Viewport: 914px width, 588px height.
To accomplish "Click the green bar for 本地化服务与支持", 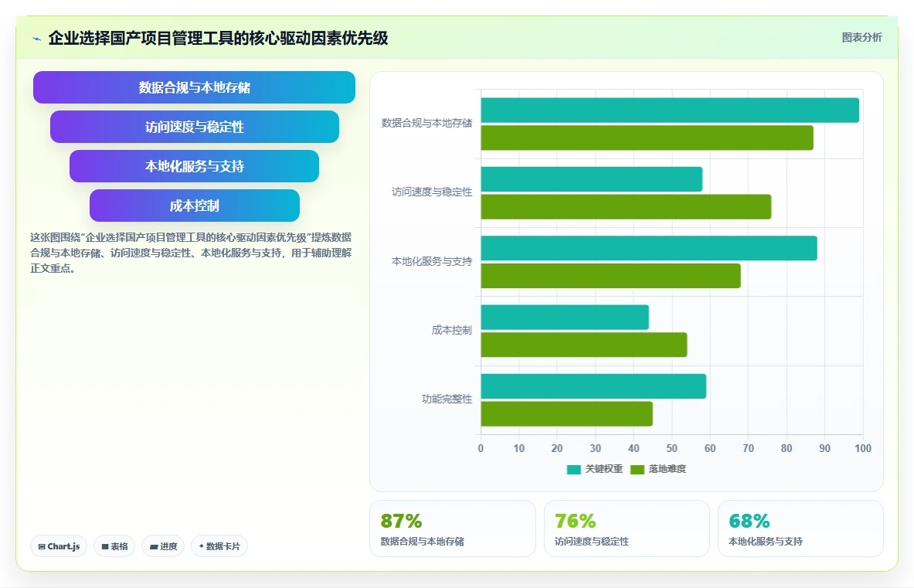I will 611,276.
